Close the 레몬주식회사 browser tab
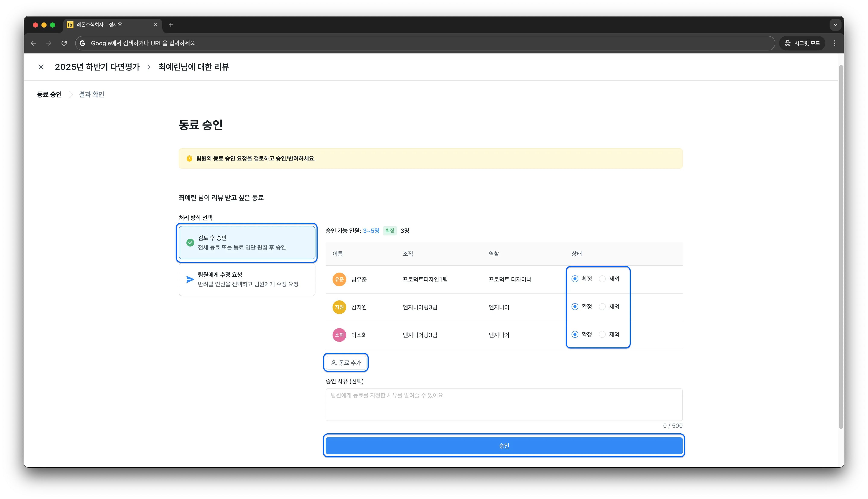This screenshot has width=868, height=499. [155, 25]
